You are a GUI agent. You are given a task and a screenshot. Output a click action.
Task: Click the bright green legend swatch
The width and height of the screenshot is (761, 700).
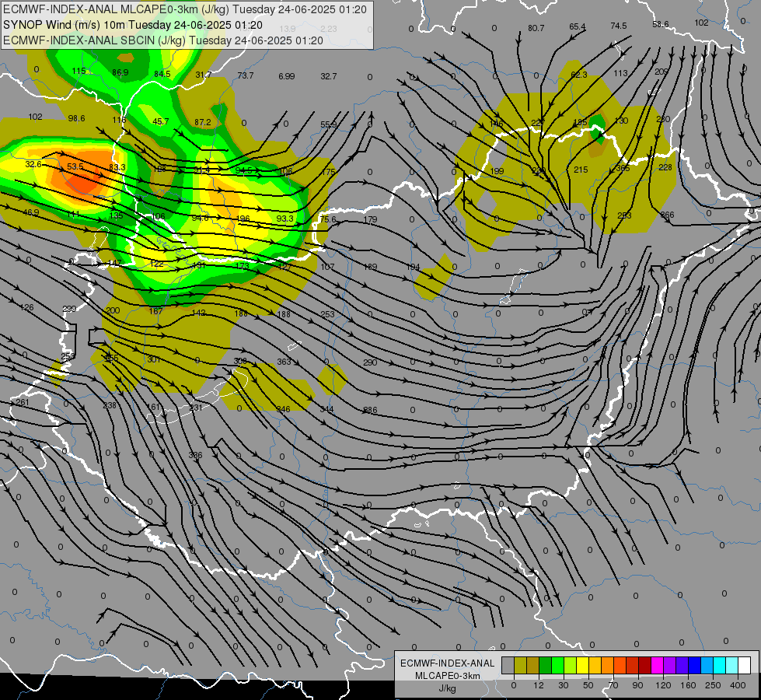[557, 665]
